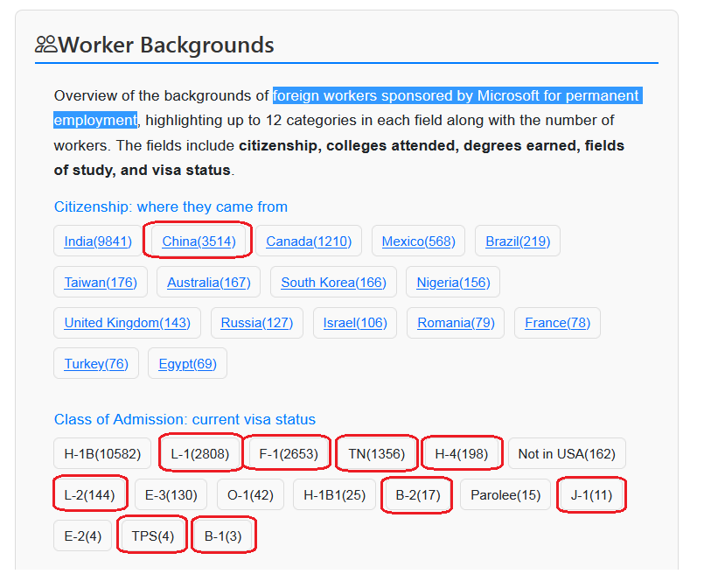Screen dimensions: 704x588
Task: Select the TPS(4) tag
Action: point(153,535)
